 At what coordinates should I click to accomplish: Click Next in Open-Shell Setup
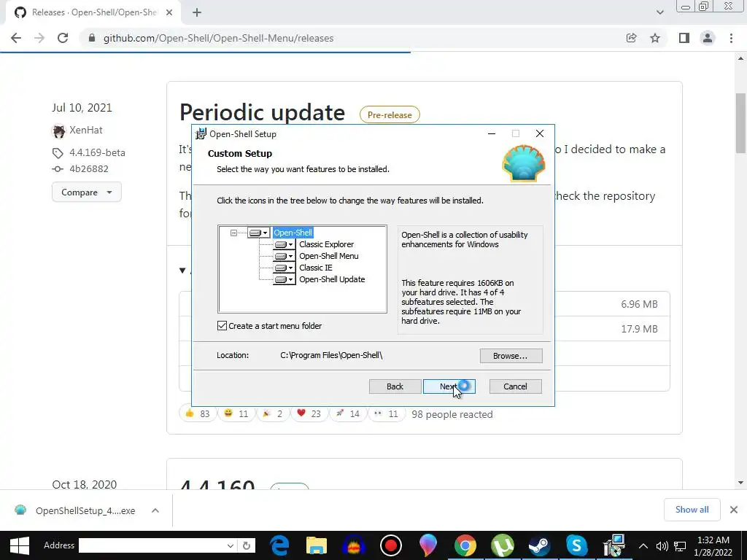(x=449, y=386)
